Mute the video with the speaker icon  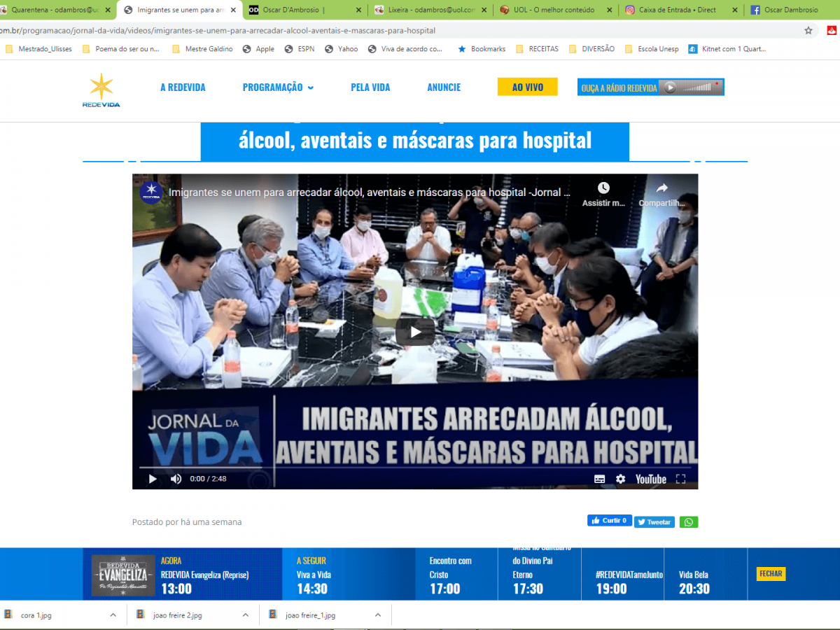coord(176,479)
